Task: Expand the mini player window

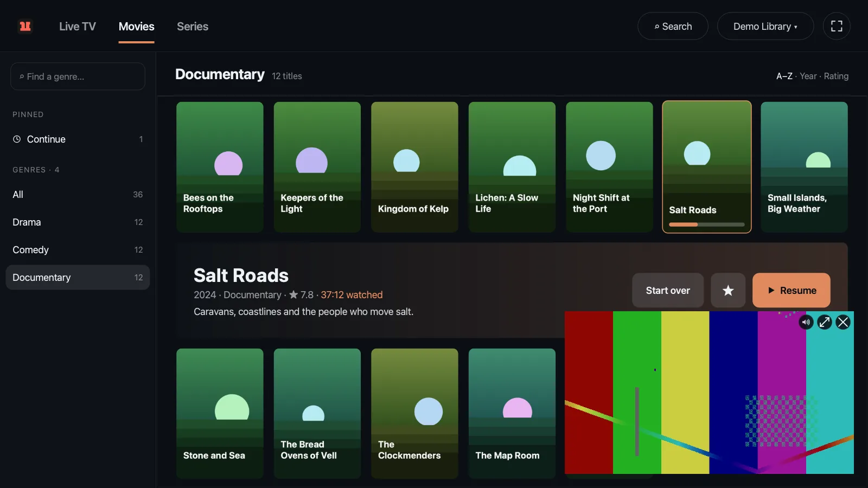Action: click(x=825, y=322)
